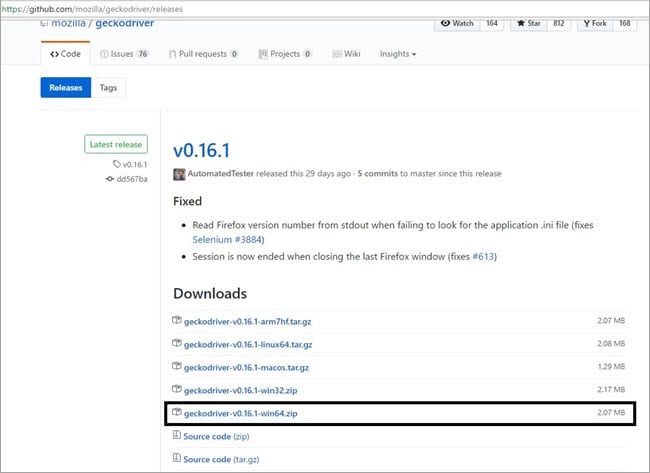The width and height of the screenshot is (650, 473).
Task: Open the v0.16.1 tag link in sidebar
Action: point(135,165)
